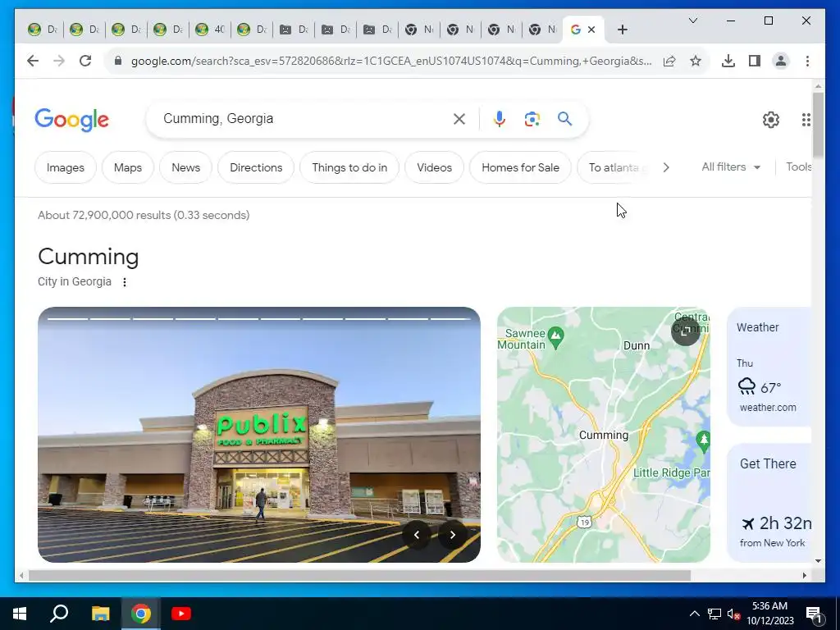The height and width of the screenshot is (630, 840).
Task: Open Windows taskbar search
Action: tap(59, 614)
